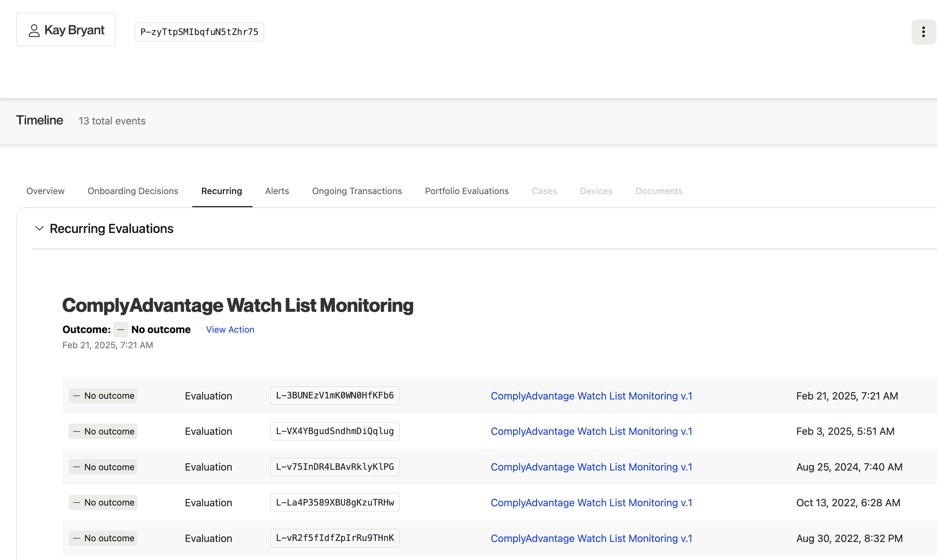Switch to the Overview tab

tap(45, 191)
